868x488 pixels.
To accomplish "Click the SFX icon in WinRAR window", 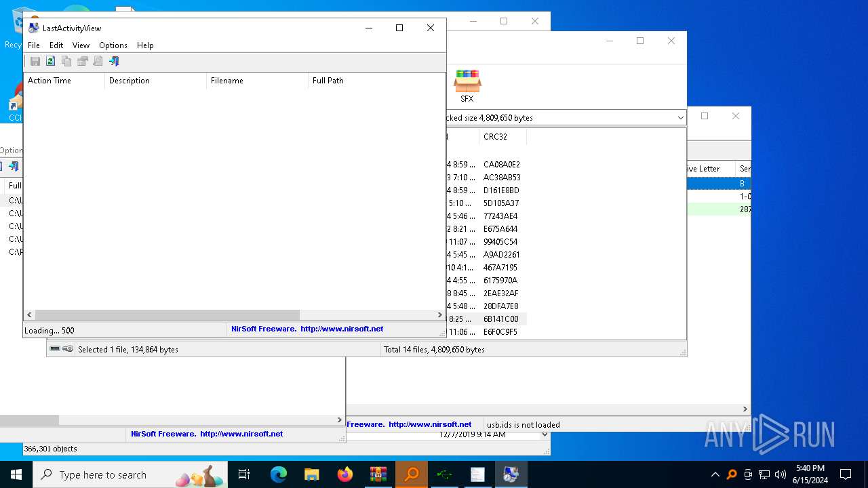I will (x=467, y=86).
